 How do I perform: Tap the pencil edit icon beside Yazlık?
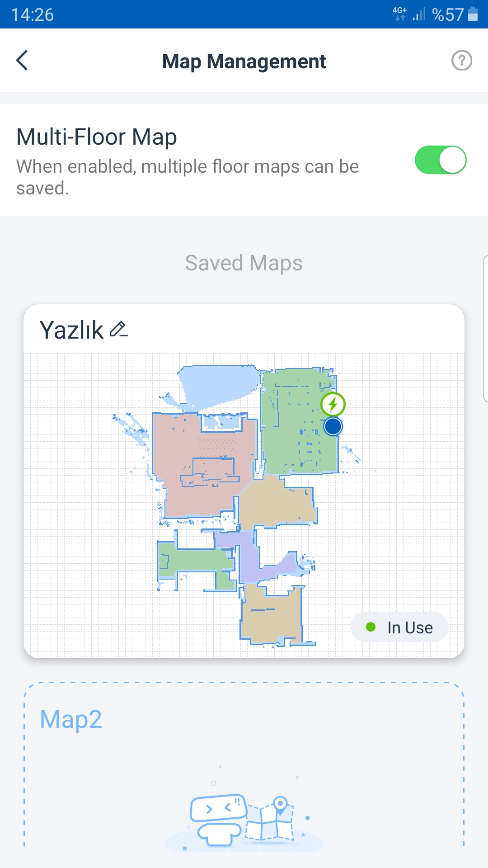point(119,330)
